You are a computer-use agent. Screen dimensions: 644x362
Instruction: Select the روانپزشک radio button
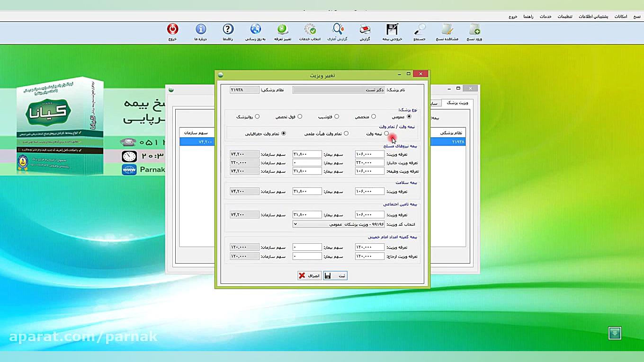pos(257,116)
